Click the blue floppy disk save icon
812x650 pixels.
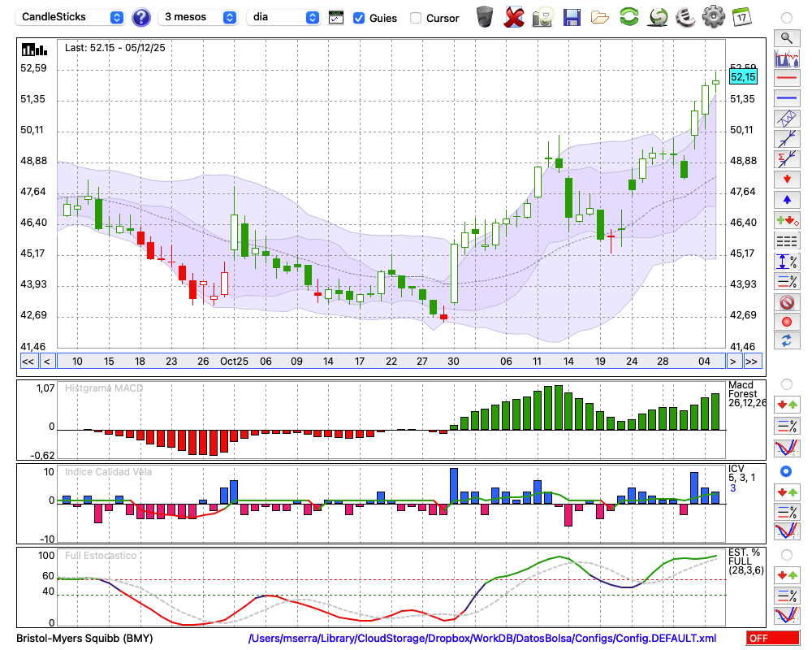pyautogui.click(x=572, y=17)
